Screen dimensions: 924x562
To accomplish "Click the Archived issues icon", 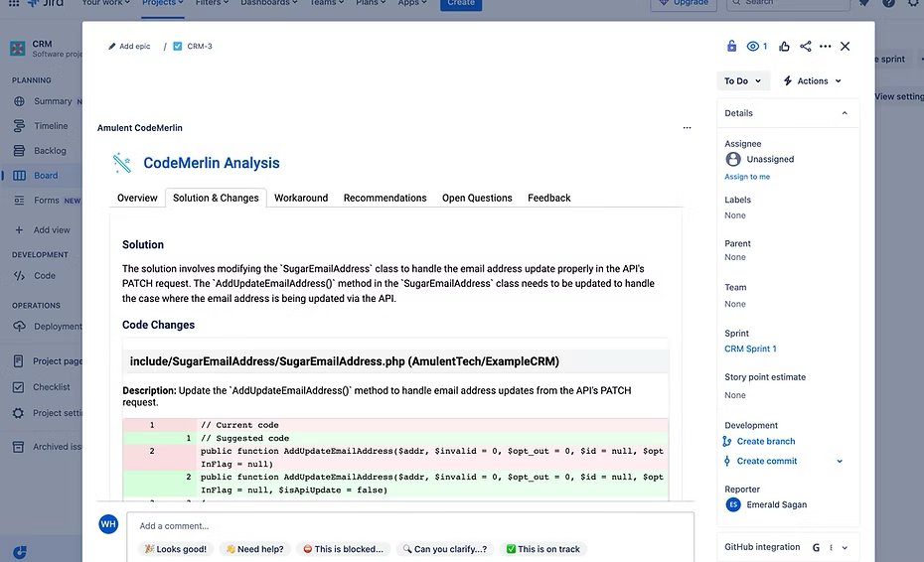I will coord(18,447).
